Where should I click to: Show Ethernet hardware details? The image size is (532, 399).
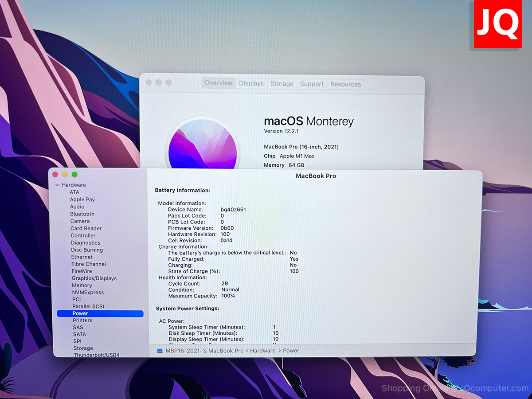point(82,257)
